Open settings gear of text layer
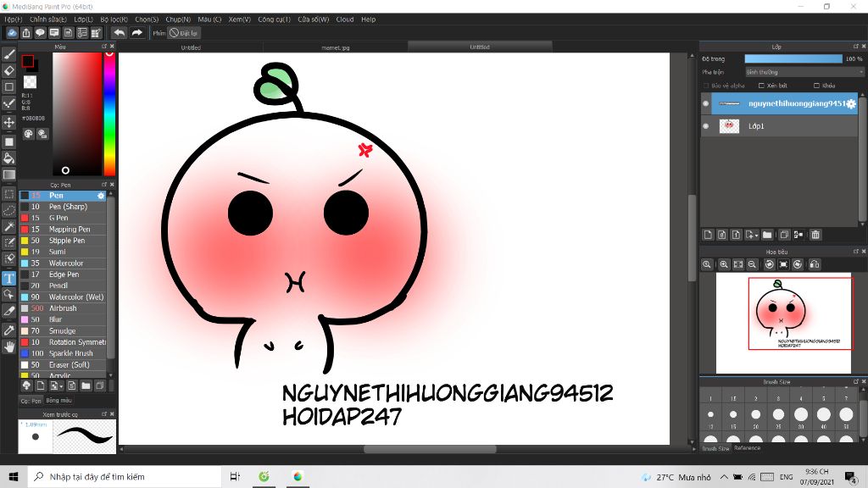This screenshot has height=488, width=868. coord(851,103)
